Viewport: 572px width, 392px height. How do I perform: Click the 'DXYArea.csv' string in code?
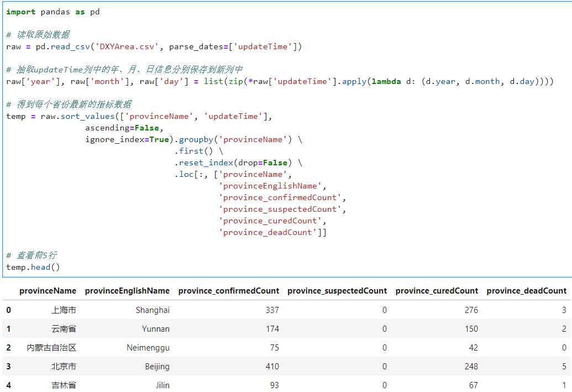125,46
